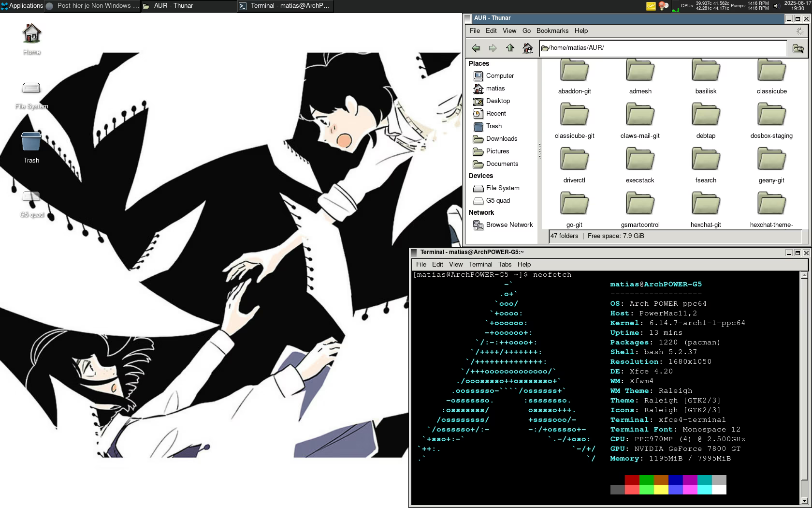Select the G5 quad drive on desktop

click(31, 204)
